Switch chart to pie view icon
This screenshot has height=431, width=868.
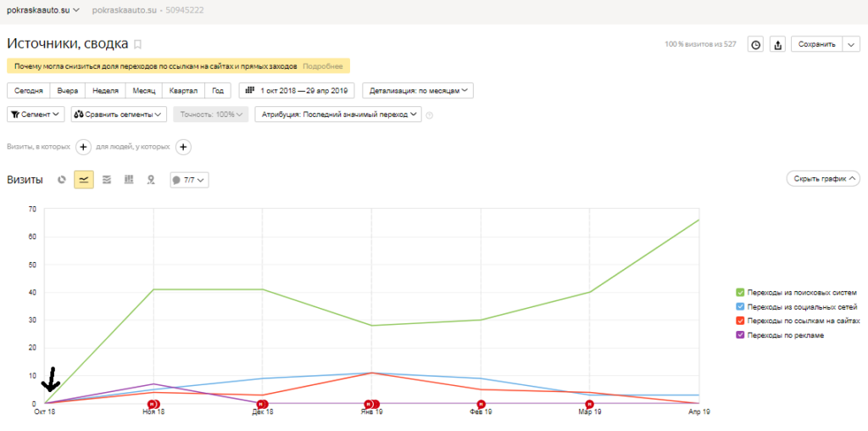click(62, 180)
